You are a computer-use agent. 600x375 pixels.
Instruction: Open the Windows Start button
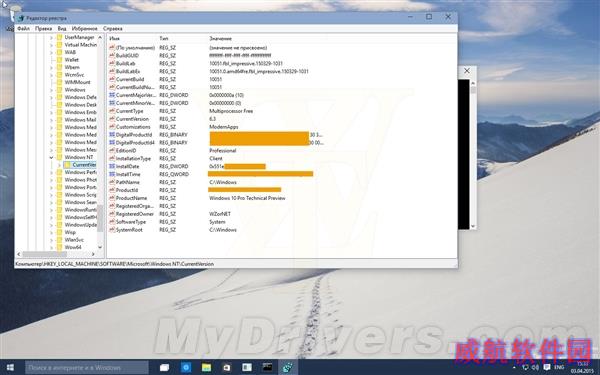pyautogui.click(x=10, y=368)
